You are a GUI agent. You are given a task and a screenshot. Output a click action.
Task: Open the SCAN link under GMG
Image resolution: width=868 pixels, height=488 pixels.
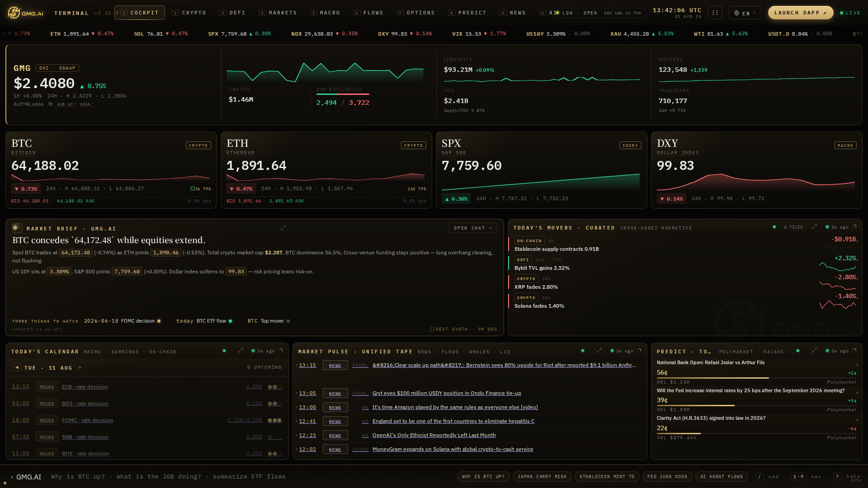[x=86, y=104]
